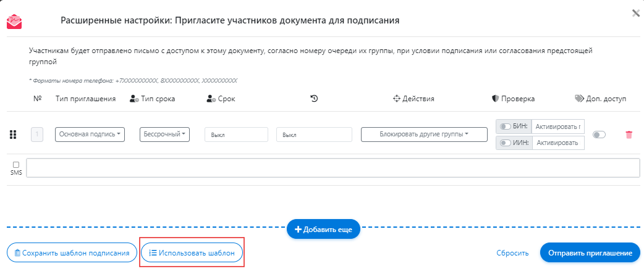Click the wide participant input field
This screenshot has width=644, height=274.
pyautogui.click(x=333, y=168)
